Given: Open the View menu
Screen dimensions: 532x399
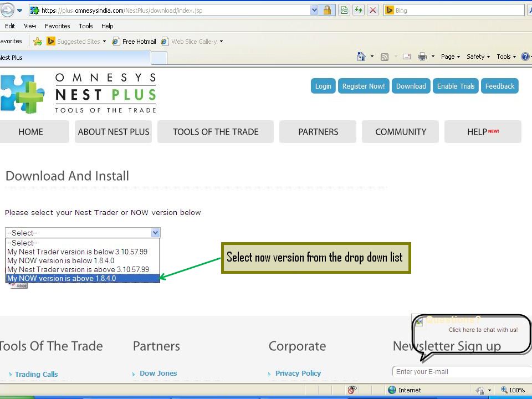Looking at the screenshot, I should [x=30, y=26].
